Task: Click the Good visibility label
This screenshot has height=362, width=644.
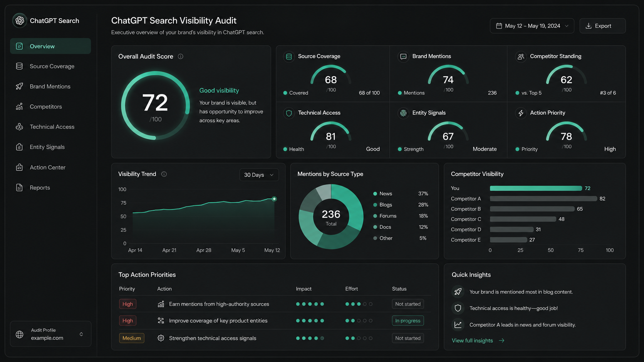Action: [x=219, y=90]
